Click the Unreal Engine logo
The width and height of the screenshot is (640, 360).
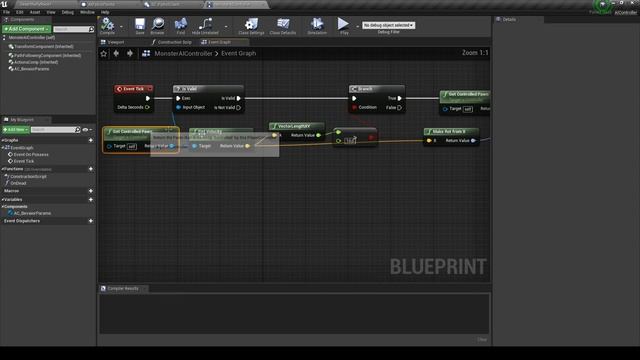(4, 4)
